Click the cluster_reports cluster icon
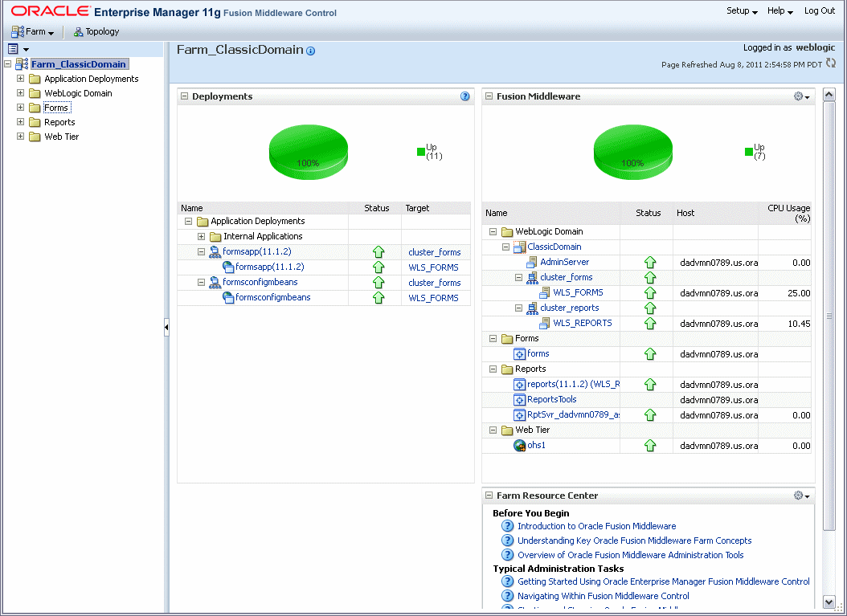The height and width of the screenshot is (616, 847). tap(532, 308)
